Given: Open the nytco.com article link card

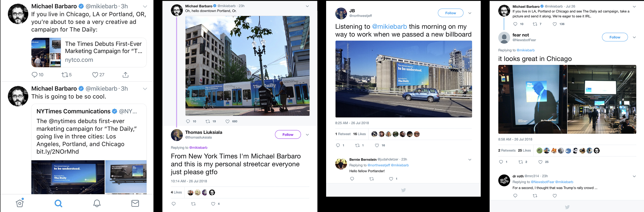Looking at the screenshot, I should [89, 52].
